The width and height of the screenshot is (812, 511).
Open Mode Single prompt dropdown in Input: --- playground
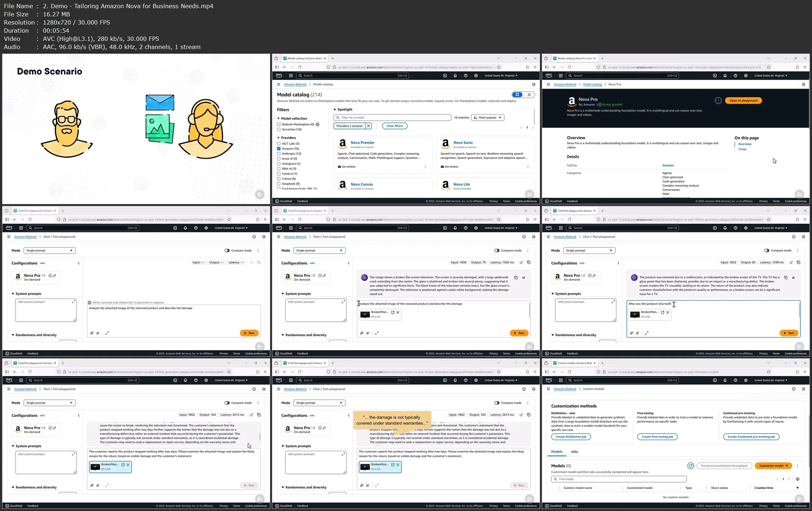pyautogui.click(x=49, y=251)
